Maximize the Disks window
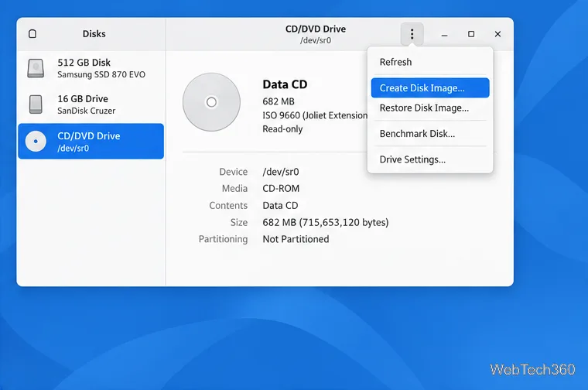The image size is (588, 390). pos(471,34)
